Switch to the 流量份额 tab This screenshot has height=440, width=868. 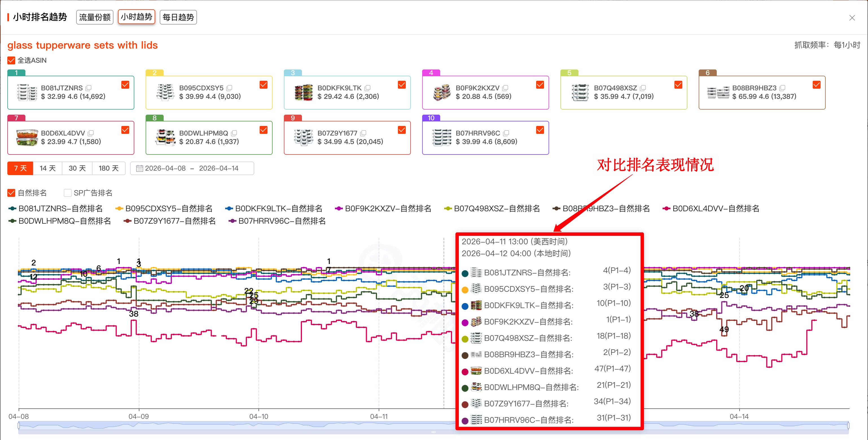[x=94, y=17]
